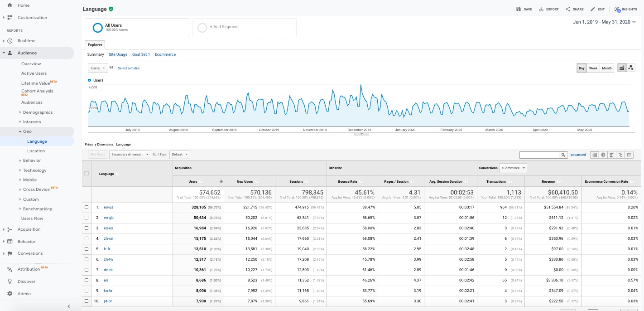Select the performance bar chart view
The image size is (644, 311).
click(x=611, y=155)
